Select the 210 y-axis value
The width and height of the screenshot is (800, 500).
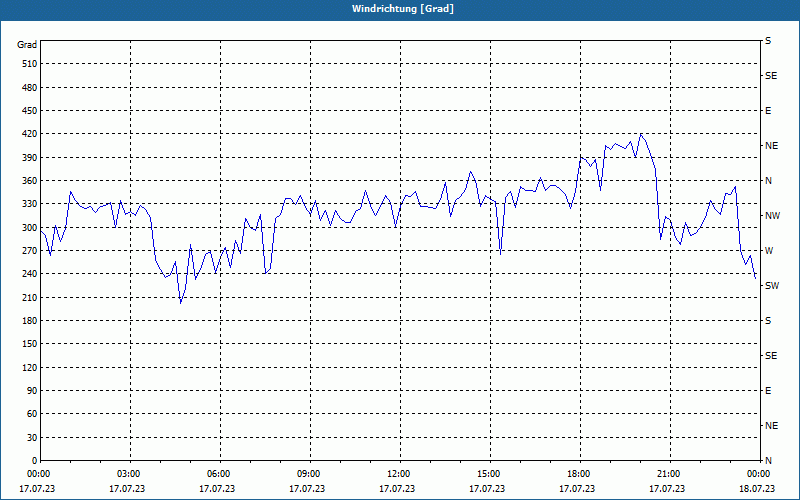(x=30, y=297)
